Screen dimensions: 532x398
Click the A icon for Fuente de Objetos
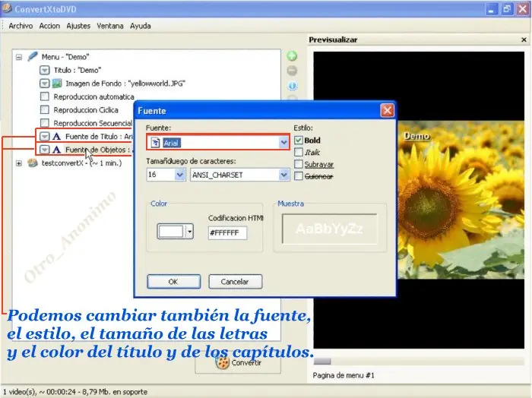(57, 150)
